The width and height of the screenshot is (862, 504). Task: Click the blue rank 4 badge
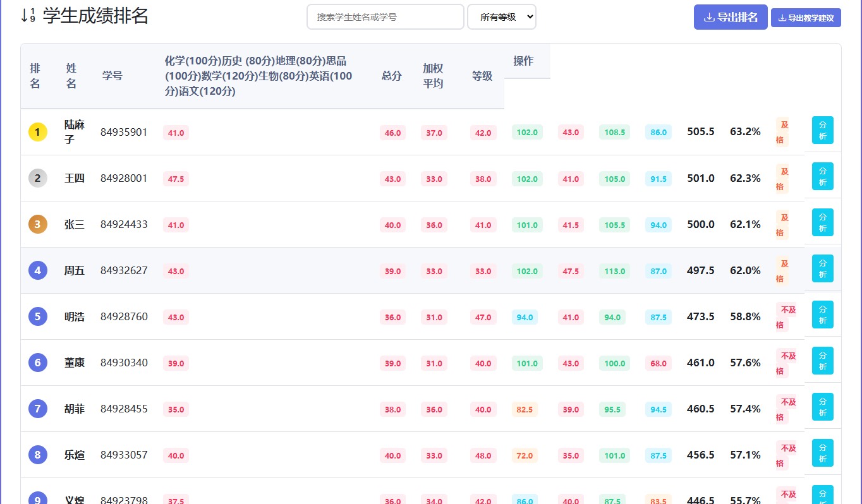38,270
